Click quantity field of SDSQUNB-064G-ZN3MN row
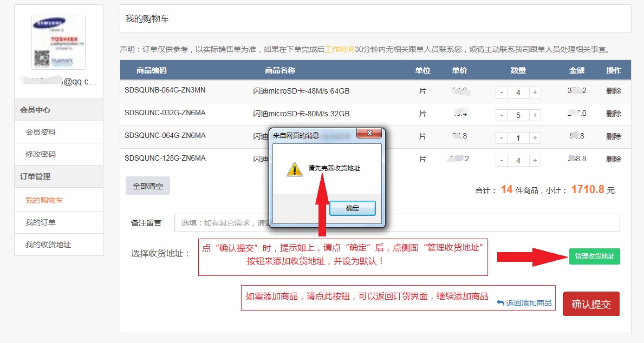The width and height of the screenshot is (644, 343). (x=518, y=93)
